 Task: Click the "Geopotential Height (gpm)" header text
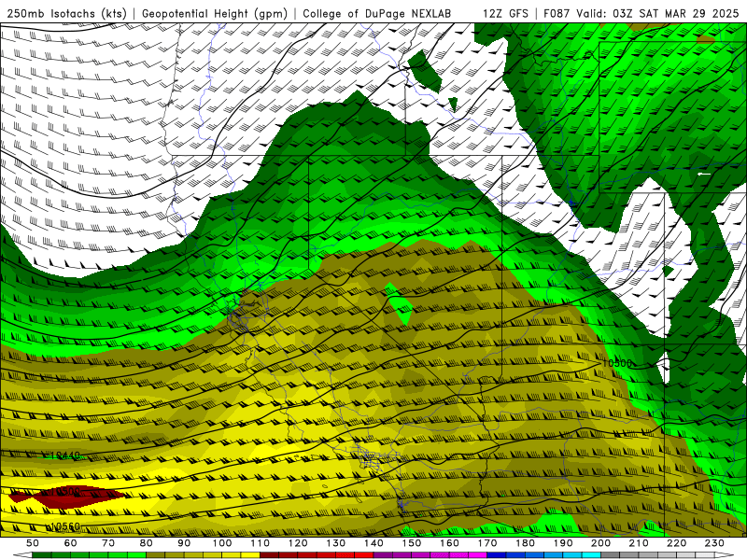pyautogui.click(x=215, y=14)
